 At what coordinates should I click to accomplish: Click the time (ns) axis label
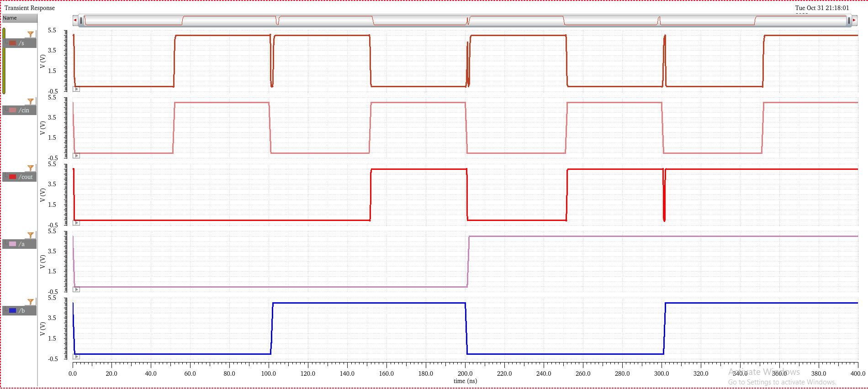coord(465,381)
